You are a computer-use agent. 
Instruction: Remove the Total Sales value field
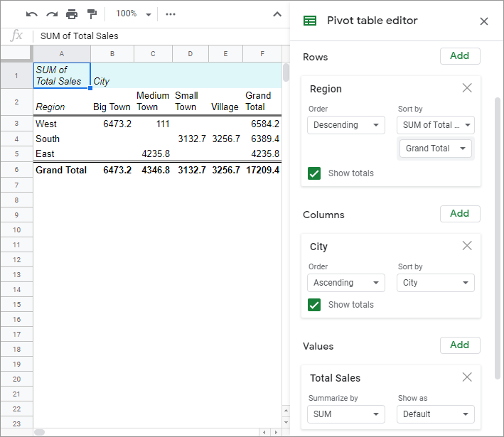(467, 377)
